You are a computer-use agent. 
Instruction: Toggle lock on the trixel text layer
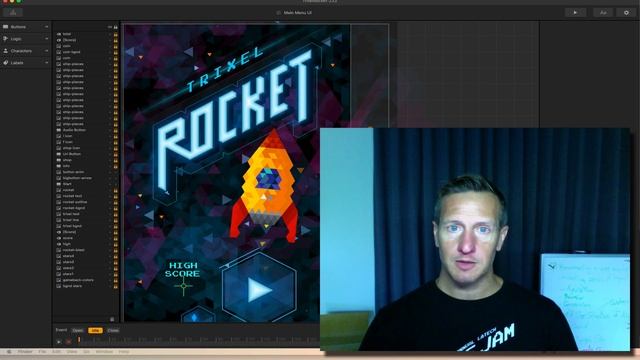tap(116, 214)
